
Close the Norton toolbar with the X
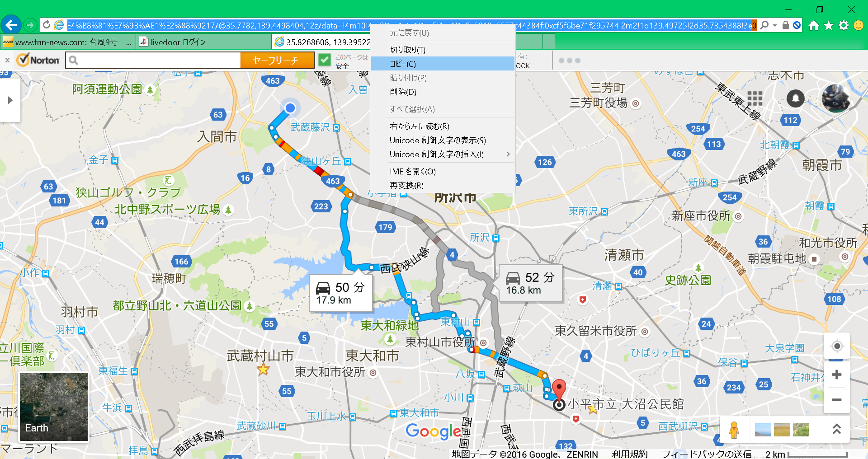click(7, 60)
